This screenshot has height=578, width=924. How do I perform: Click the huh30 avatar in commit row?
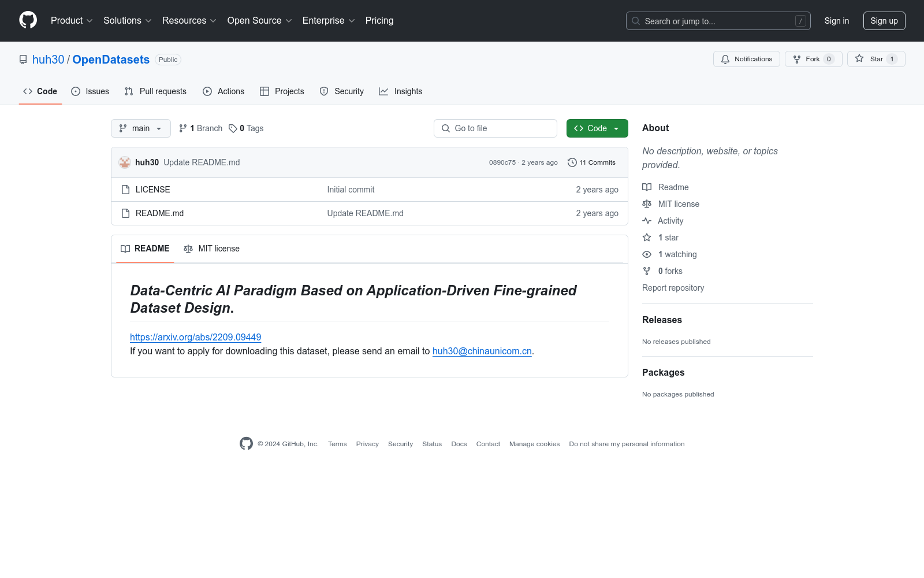[x=125, y=162]
